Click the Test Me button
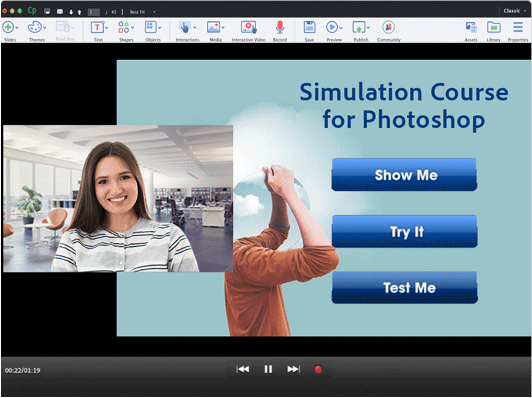Image resolution: width=532 pixels, height=398 pixels. pos(404,287)
